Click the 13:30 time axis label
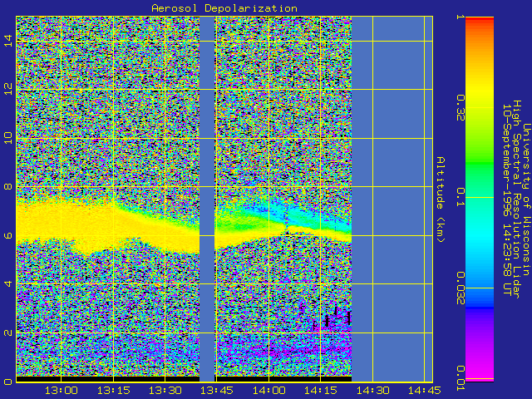This screenshot has width=532, height=399. tap(165, 391)
